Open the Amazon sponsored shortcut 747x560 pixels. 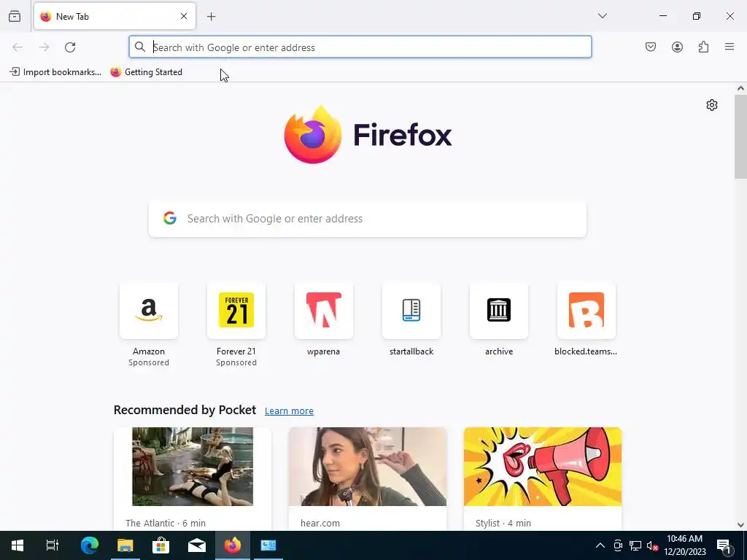pos(149,311)
